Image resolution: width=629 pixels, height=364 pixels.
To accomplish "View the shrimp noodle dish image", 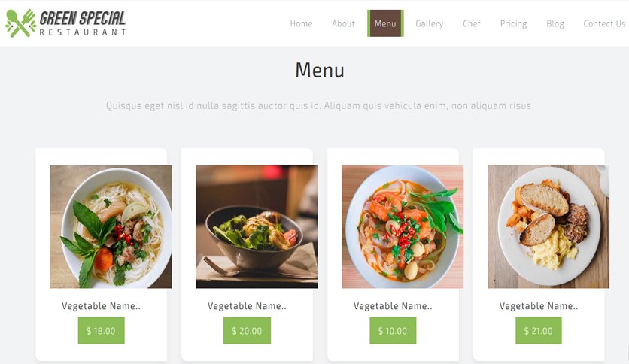I will pos(403,226).
